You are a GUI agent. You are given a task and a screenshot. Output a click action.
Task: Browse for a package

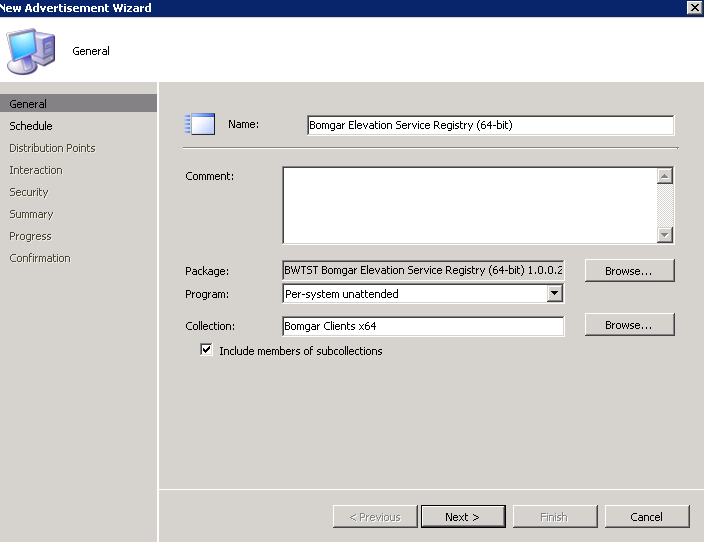click(629, 271)
